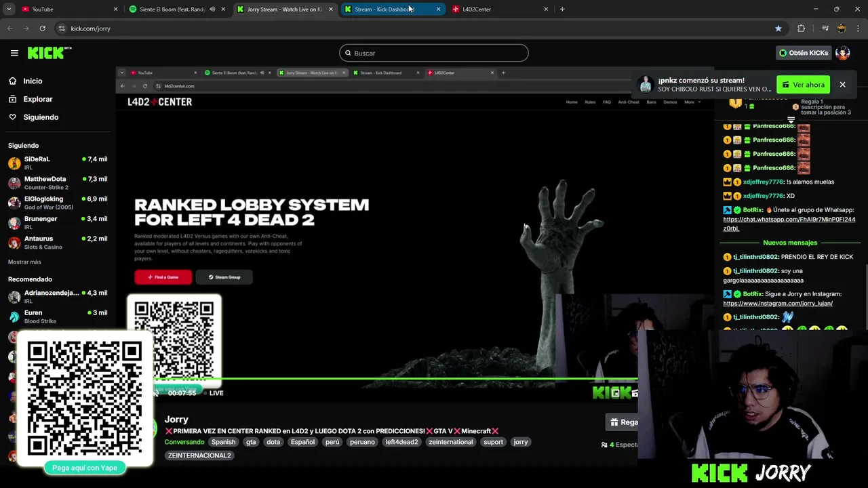Dismiss the pnkz stream notification
The image size is (868, 488).
842,85
